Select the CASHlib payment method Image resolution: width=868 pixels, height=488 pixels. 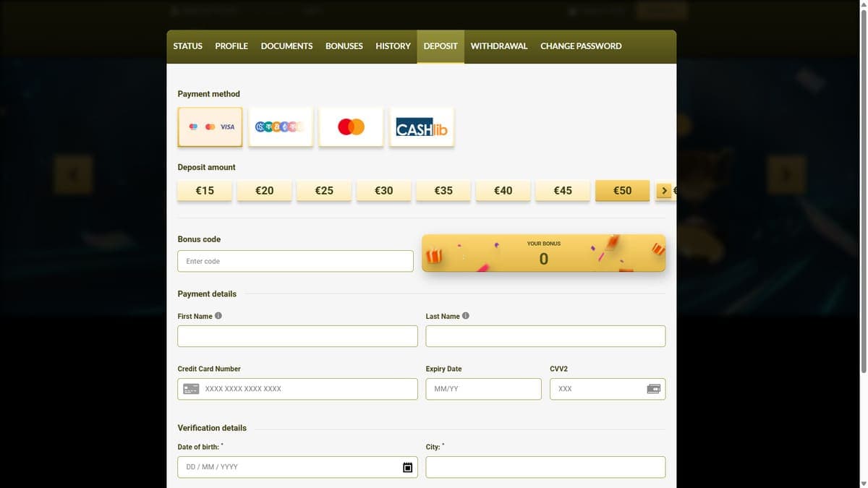[x=422, y=127]
